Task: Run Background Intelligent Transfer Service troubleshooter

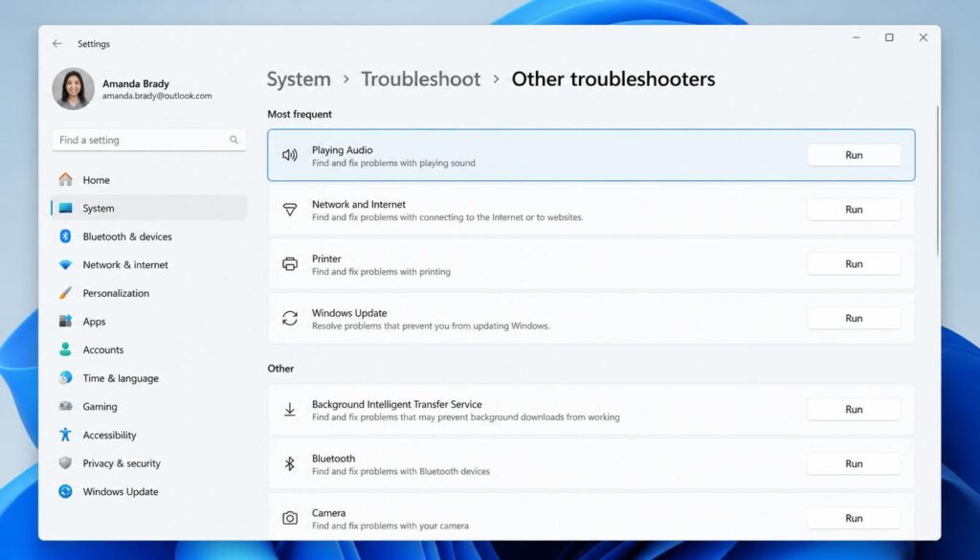Action: [x=854, y=410]
